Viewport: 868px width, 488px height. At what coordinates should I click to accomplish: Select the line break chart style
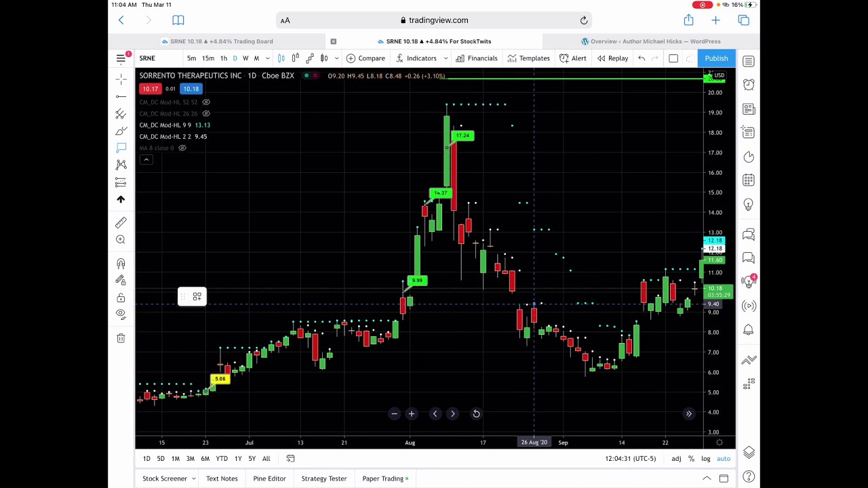tap(310, 58)
